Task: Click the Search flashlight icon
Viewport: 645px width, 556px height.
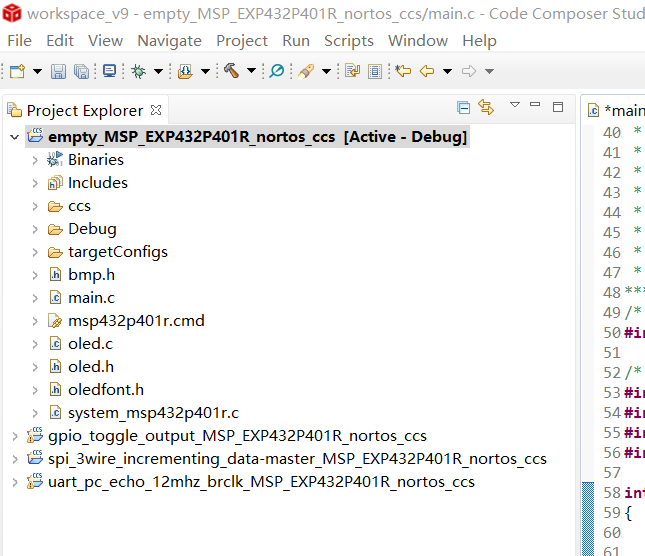Action: coord(306,71)
